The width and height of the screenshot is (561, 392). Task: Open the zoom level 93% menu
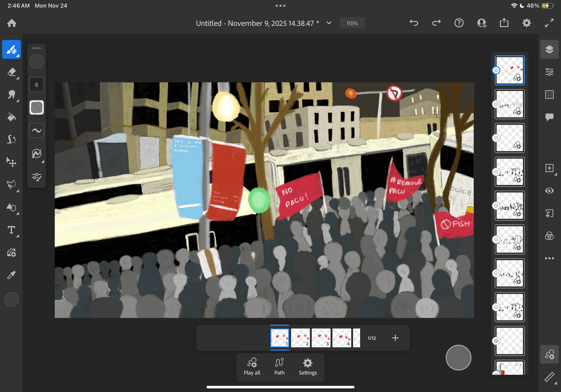click(x=352, y=23)
